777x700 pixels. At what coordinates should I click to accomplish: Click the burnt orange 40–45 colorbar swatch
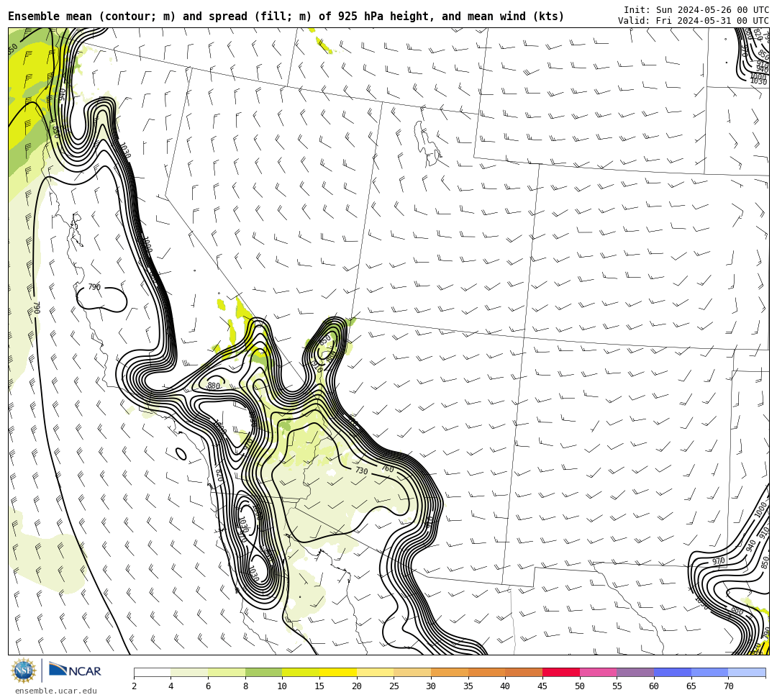524,672
